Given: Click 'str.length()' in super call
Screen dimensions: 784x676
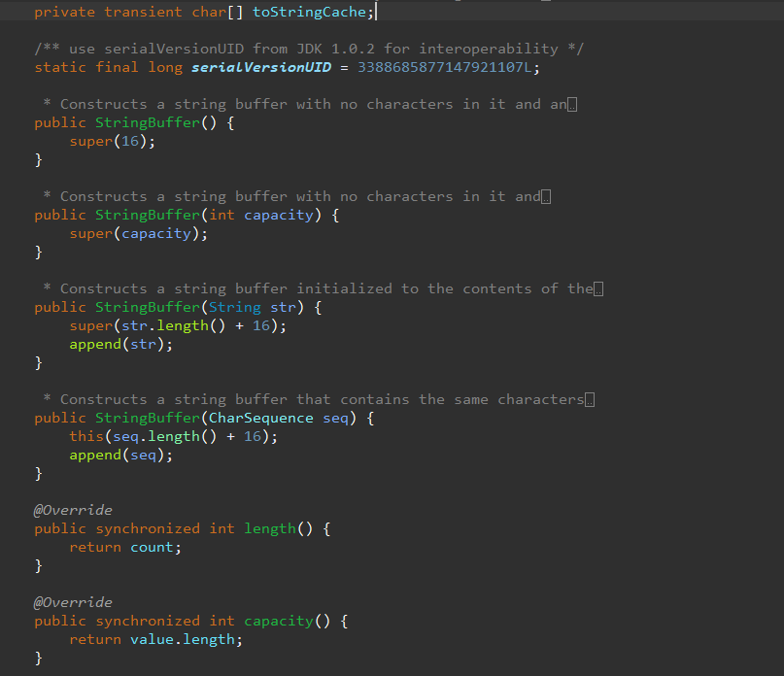Looking at the screenshot, I should (174, 326).
